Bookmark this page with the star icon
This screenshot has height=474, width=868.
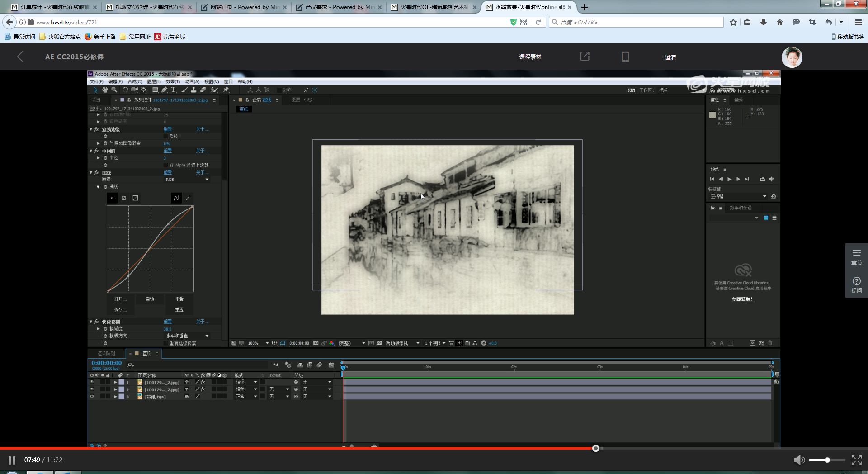pos(733,22)
